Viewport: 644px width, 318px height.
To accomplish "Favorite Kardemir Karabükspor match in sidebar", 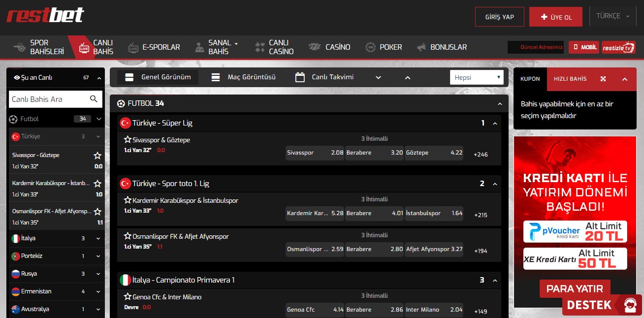I will (97, 184).
